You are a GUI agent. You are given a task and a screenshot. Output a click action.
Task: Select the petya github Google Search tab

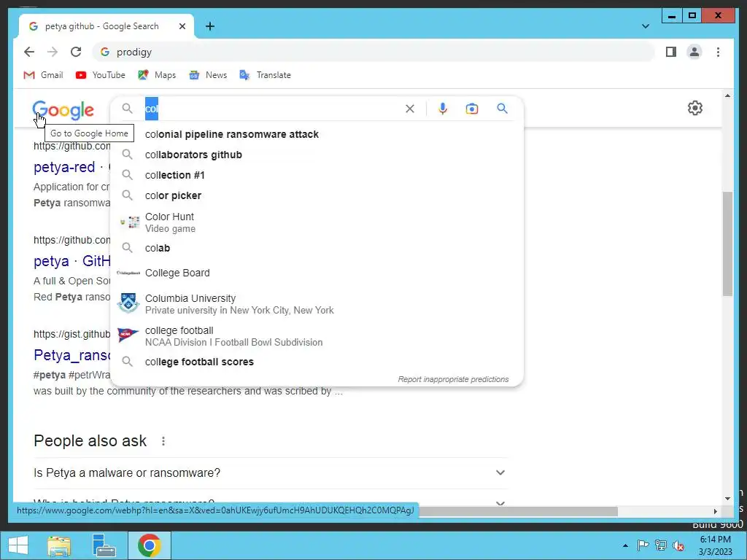(107, 26)
